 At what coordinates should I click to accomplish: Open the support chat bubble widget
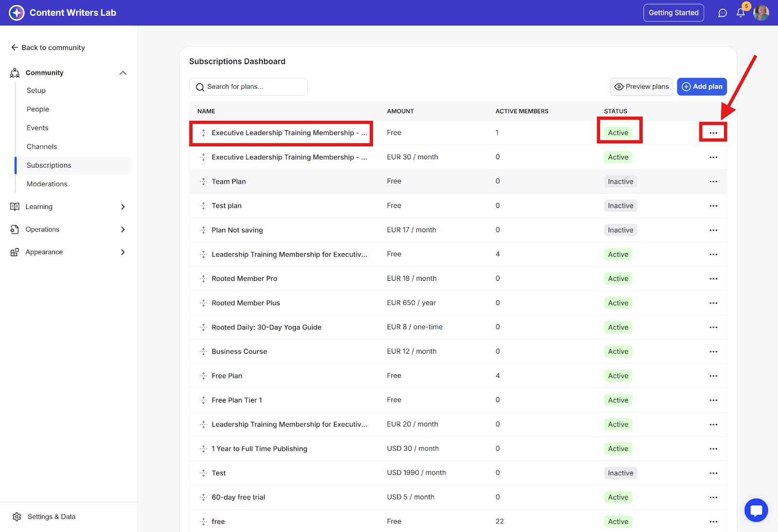(756, 510)
